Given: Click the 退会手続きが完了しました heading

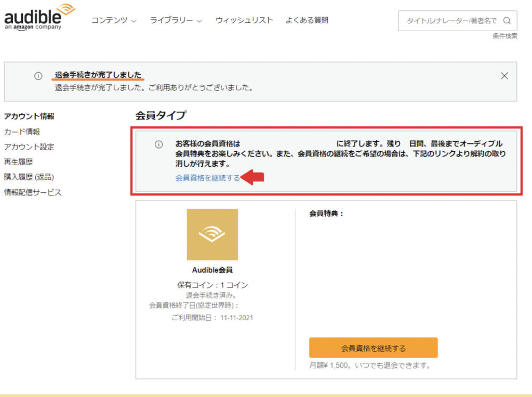Looking at the screenshot, I should [x=98, y=75].
